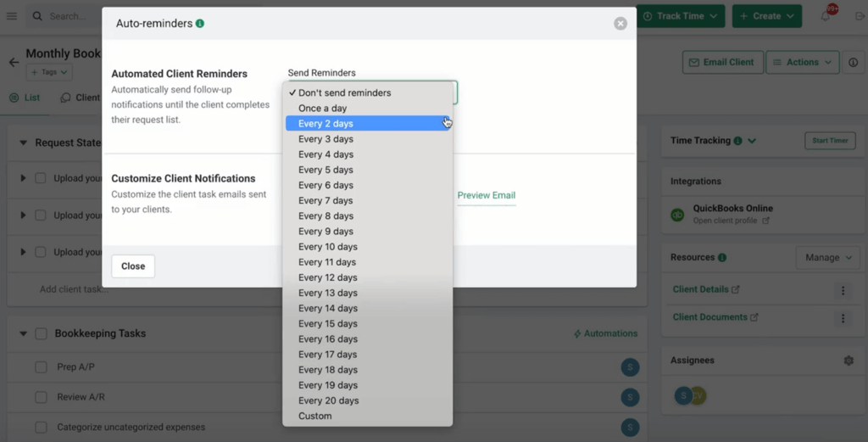
Task: Open the Manage dropdown in Resources
Action: tap(828, 258)
